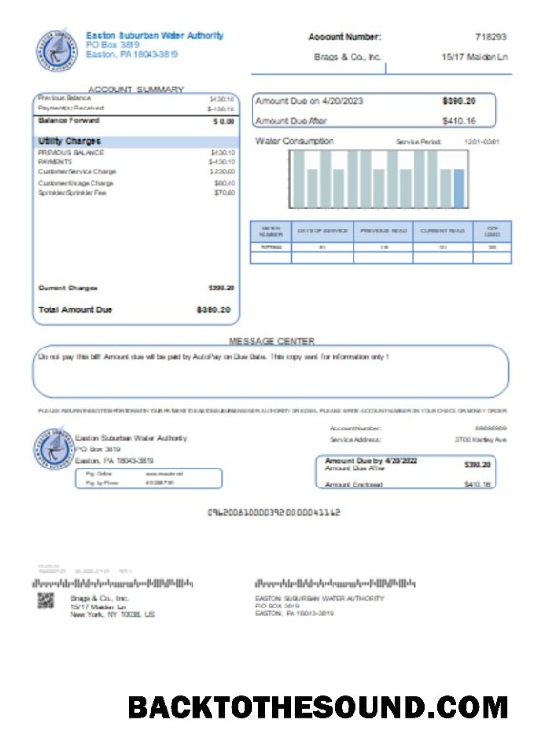Click the highlighted blue bar in the consumption chart

click(x=458, y=188)
